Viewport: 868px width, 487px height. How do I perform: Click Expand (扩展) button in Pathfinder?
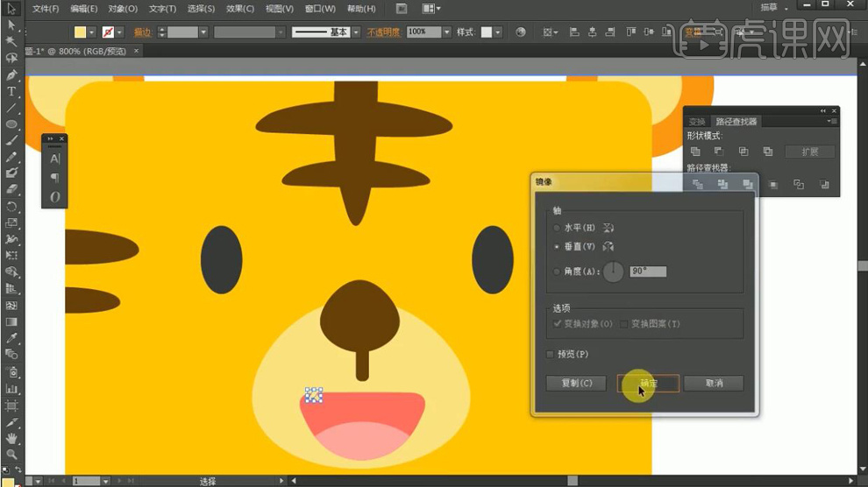tap(810, 152)
